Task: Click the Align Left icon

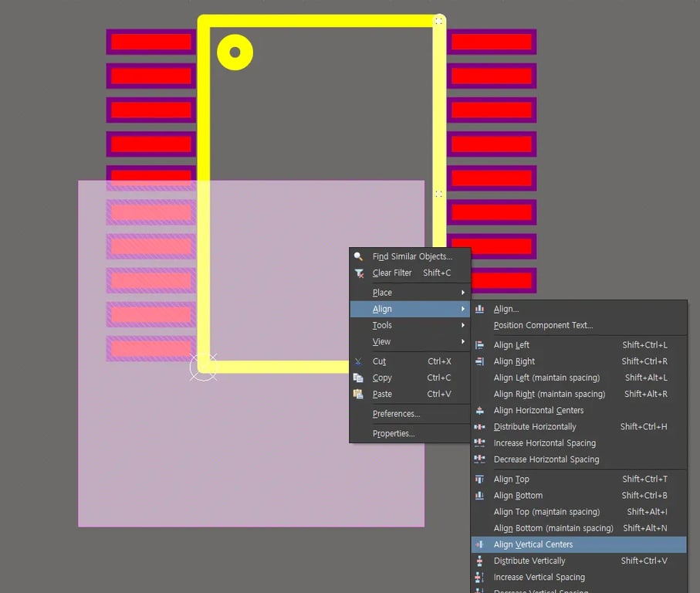Action: point(479,344)
